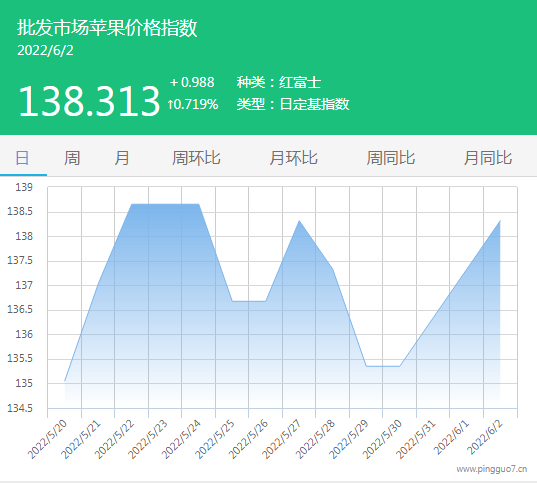Click the 类型：日定基指数 label
This screenshot has width=537, height=483.
click(x=293, y=104)
